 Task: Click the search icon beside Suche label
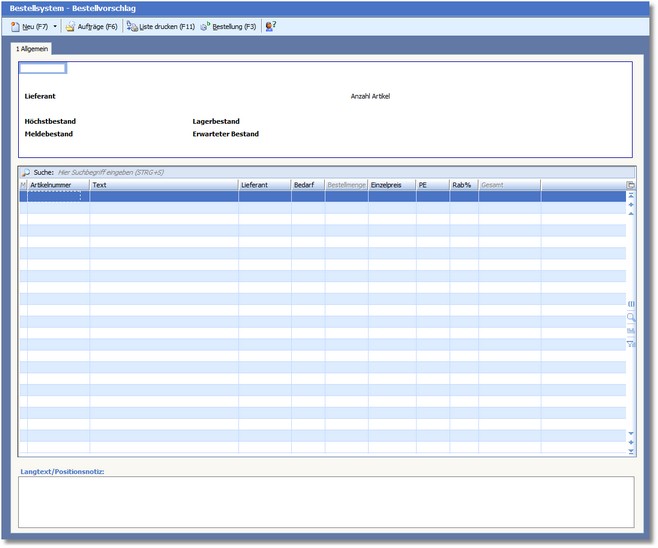[x=26, y=172]
